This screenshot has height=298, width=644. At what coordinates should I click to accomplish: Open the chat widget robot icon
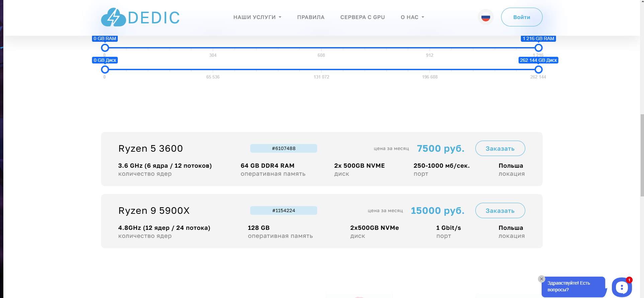[x=622, y=287]
